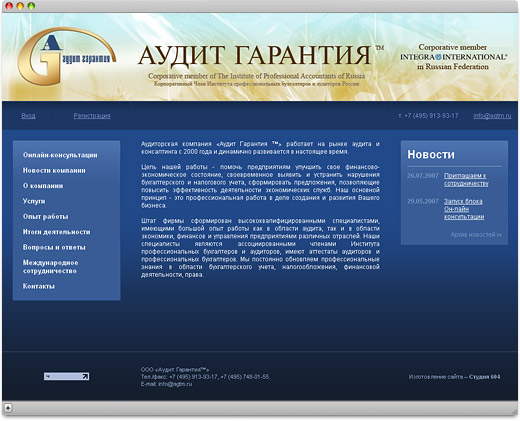This screenshot has width=520, height=421.
Task: Click the info@agtm.ru email link in the top bar
Action: tap(492, 116)
